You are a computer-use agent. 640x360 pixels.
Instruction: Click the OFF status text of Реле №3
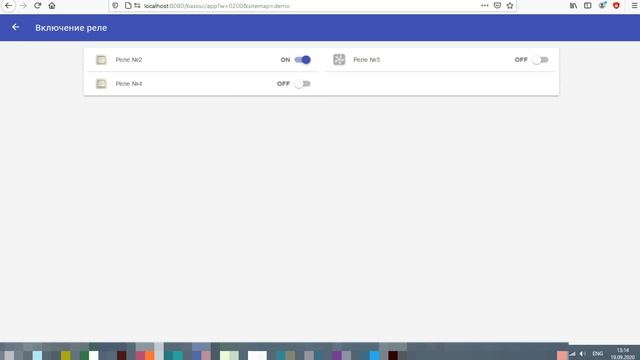tap(521, 60)
